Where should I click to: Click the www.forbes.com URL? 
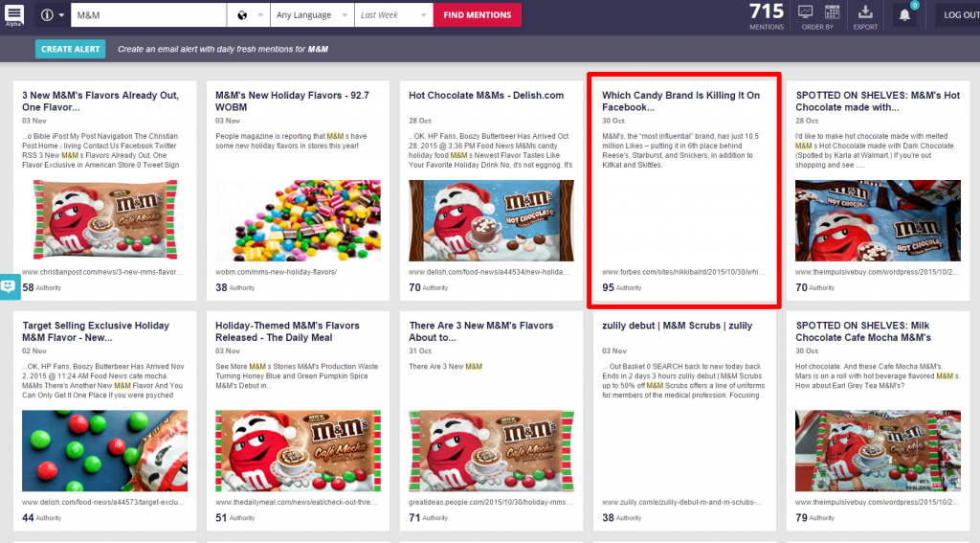[x=683, y=272]
